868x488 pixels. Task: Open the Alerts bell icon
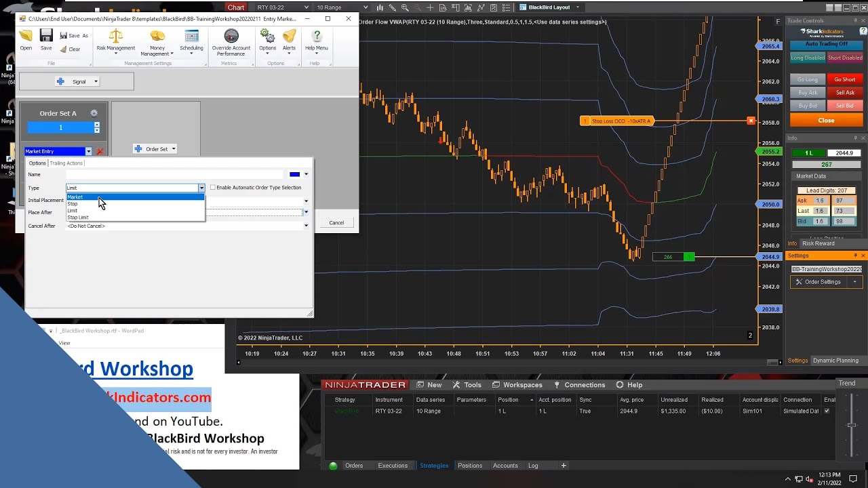click(x=290, y=36)
